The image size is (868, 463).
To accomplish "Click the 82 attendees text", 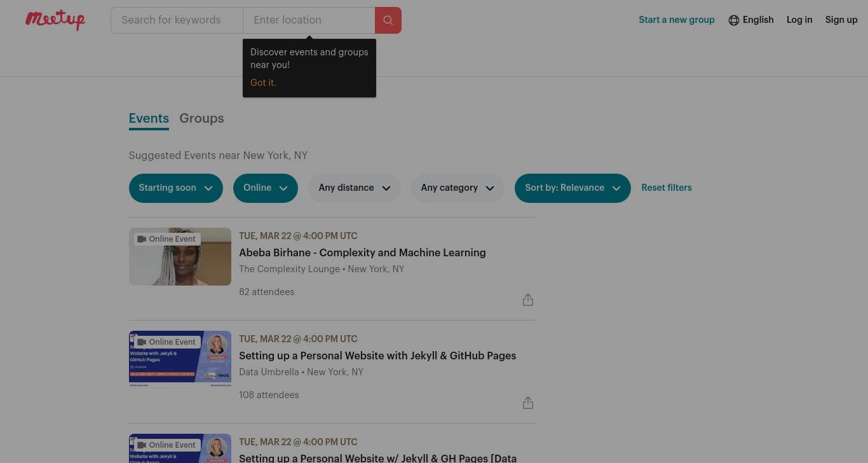I will 267,293.
